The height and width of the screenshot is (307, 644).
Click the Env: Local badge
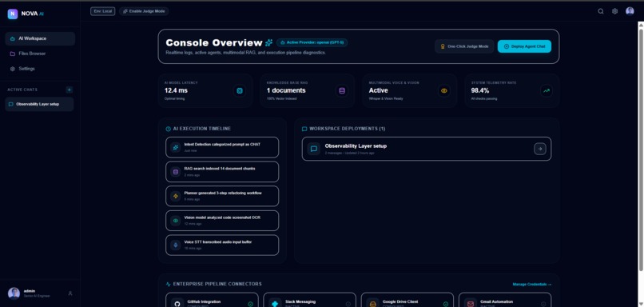point(103,11)
